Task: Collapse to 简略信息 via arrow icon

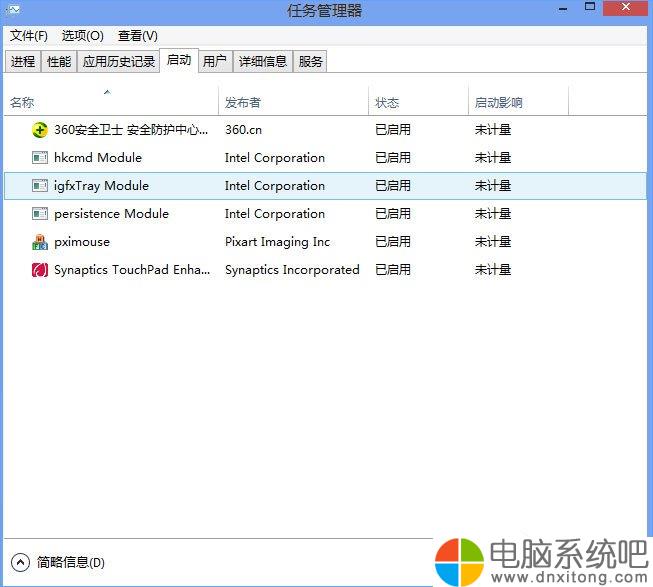Action: pyautogui.click(x=20, y=562)
